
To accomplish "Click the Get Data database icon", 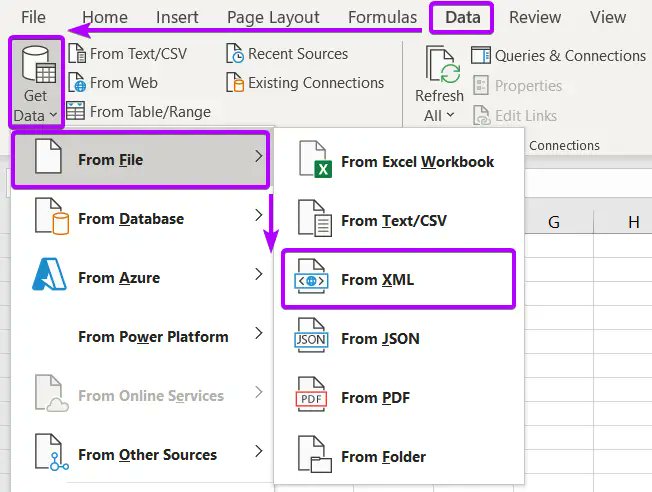I will (x=39, y=65).
